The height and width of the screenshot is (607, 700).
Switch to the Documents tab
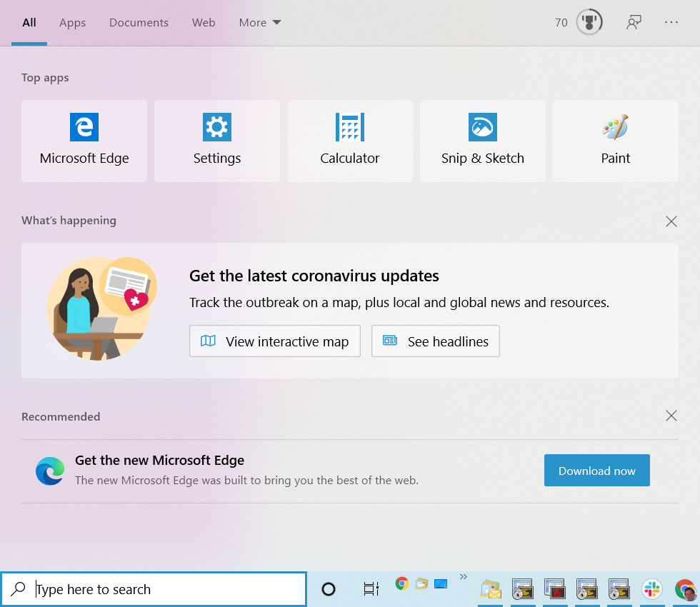pos(139,22)
